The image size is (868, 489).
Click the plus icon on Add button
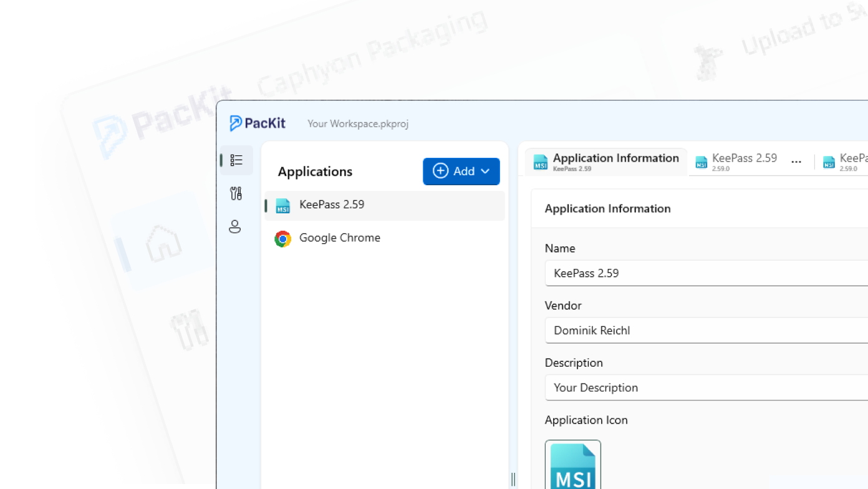(x=440, y=171)
